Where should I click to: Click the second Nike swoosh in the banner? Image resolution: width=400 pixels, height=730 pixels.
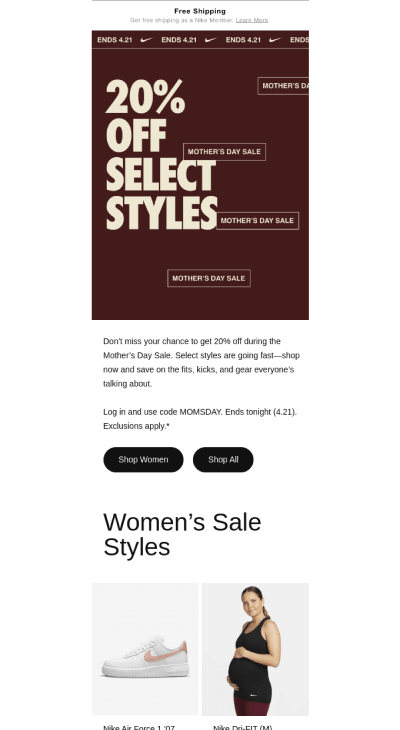(x=211, y=40)
